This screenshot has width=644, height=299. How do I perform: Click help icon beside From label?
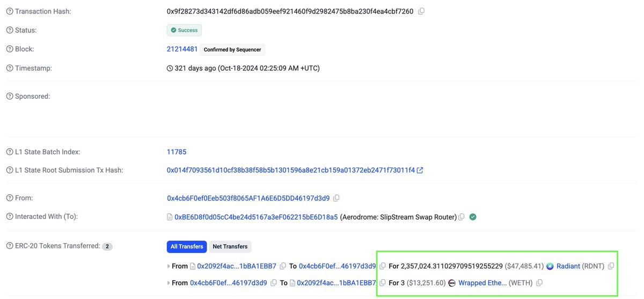[9, 198]
